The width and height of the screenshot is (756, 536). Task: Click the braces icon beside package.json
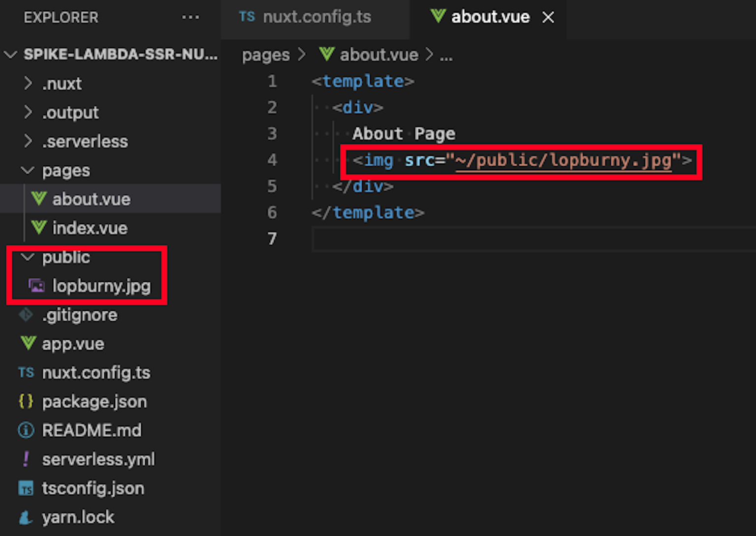point(26,401)
